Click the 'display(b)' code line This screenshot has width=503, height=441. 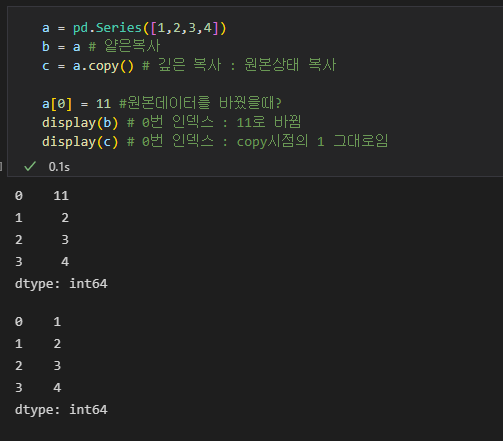tap(171, 122)
